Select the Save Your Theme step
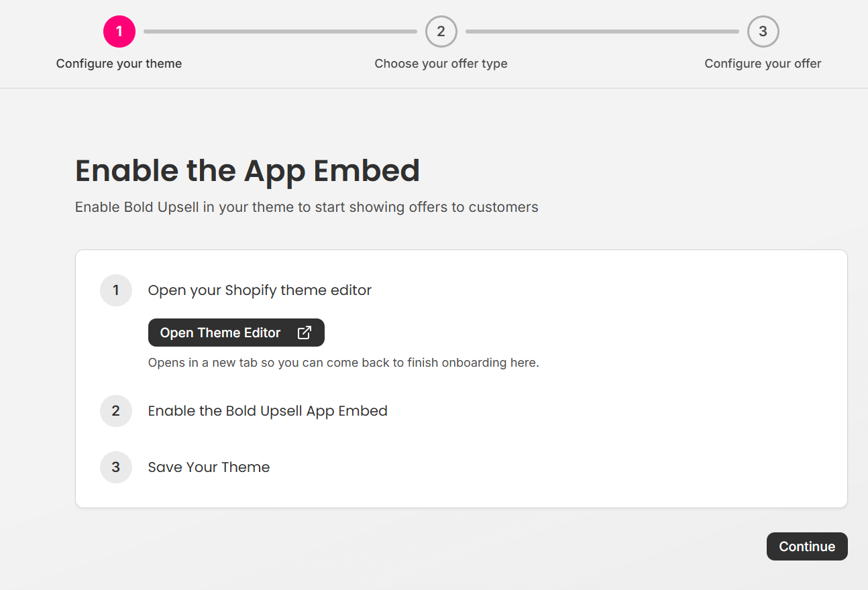This screenshot has height=590, width=868. [x=209, y=467]
